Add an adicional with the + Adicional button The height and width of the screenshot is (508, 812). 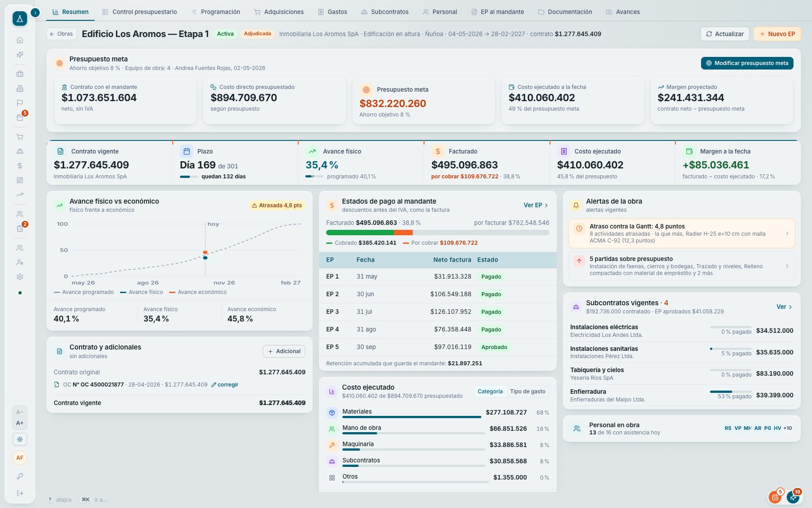pos(284,351)
